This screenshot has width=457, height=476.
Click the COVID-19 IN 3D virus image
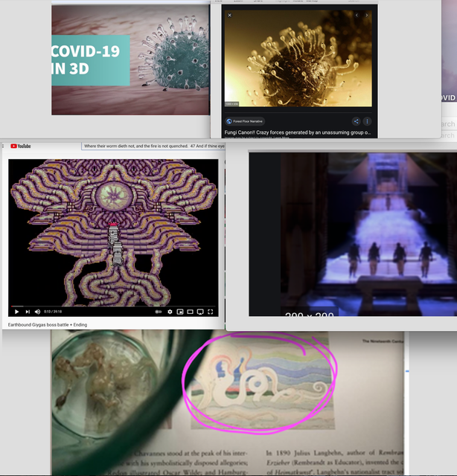pos(131,59)
